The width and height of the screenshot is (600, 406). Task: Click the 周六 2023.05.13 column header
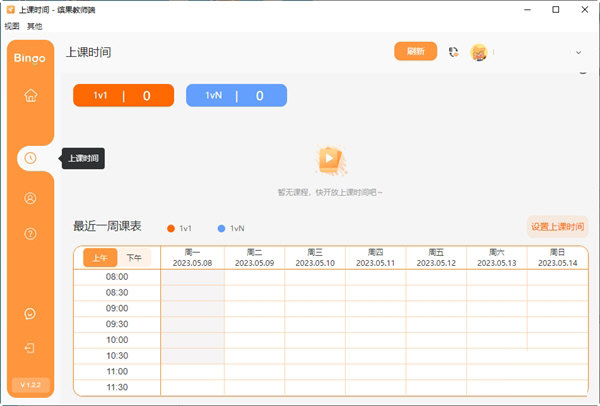tap(497, 258)
